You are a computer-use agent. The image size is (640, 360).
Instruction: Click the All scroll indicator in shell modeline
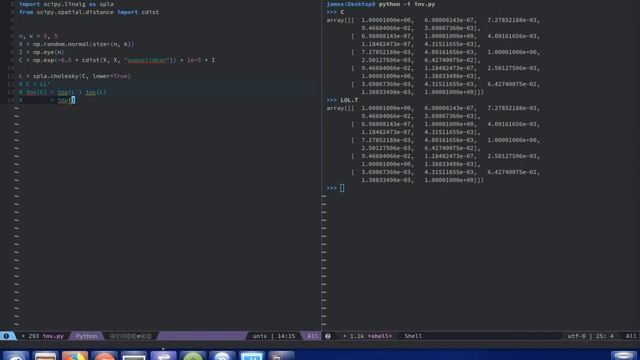coord(631,336)
